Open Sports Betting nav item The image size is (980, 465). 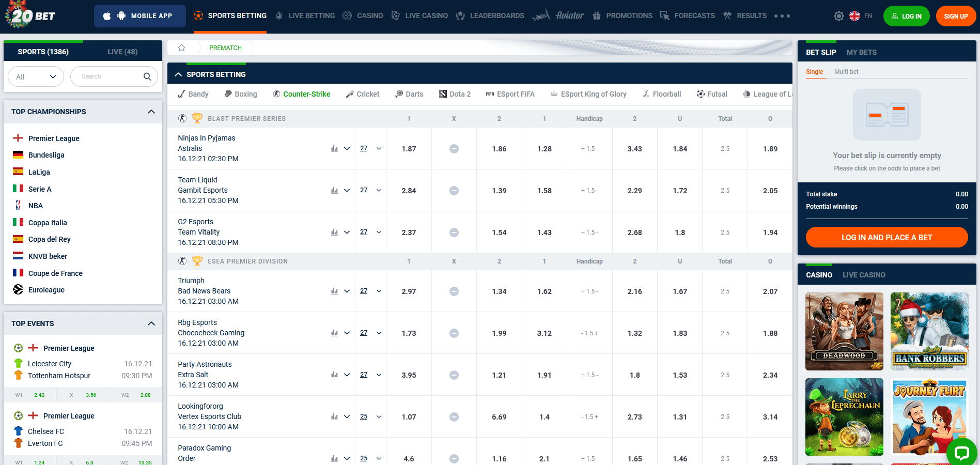coord(230,16)
